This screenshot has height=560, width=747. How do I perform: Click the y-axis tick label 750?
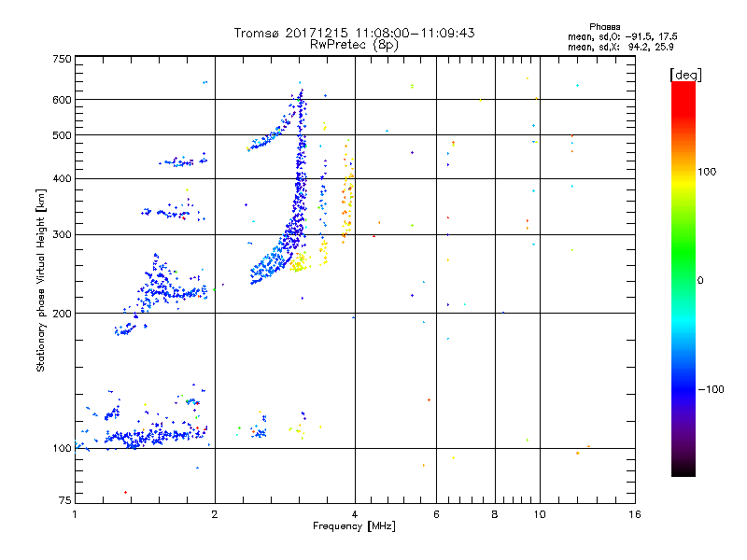(62, 59)
